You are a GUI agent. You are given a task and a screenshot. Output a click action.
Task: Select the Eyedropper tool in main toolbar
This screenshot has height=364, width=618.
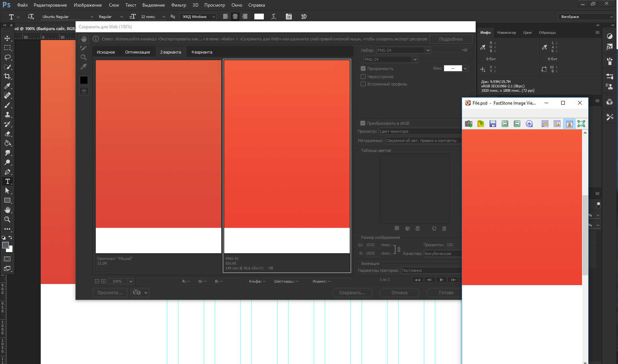tap(7, 86)
